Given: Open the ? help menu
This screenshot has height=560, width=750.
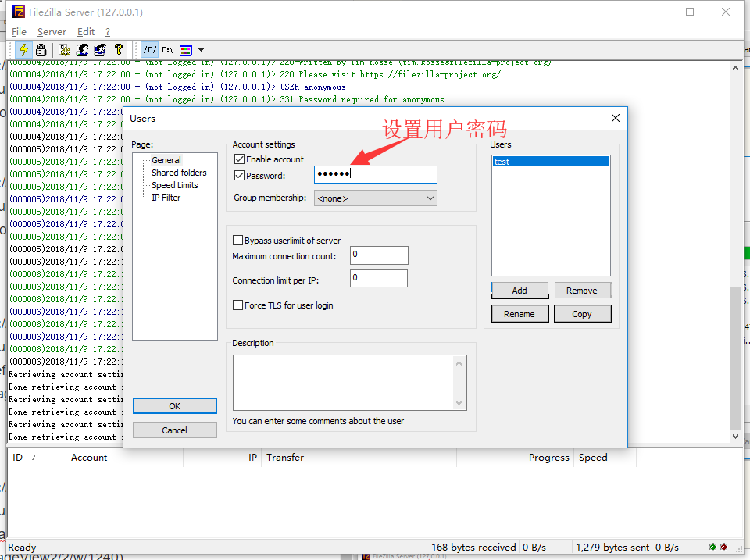Looking at the screenshot, I should coord(108,31).
